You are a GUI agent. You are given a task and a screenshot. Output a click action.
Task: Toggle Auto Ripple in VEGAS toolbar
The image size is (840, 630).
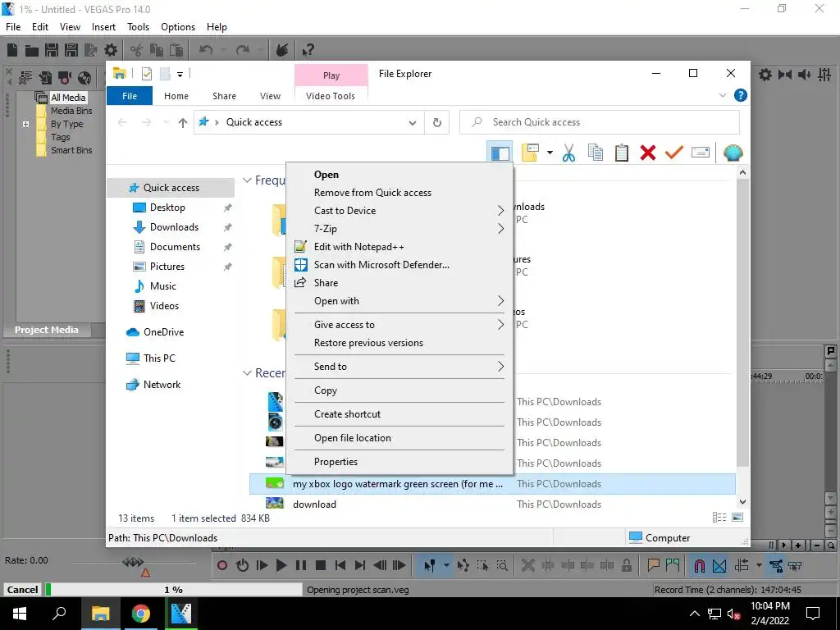tap(742, 565)
